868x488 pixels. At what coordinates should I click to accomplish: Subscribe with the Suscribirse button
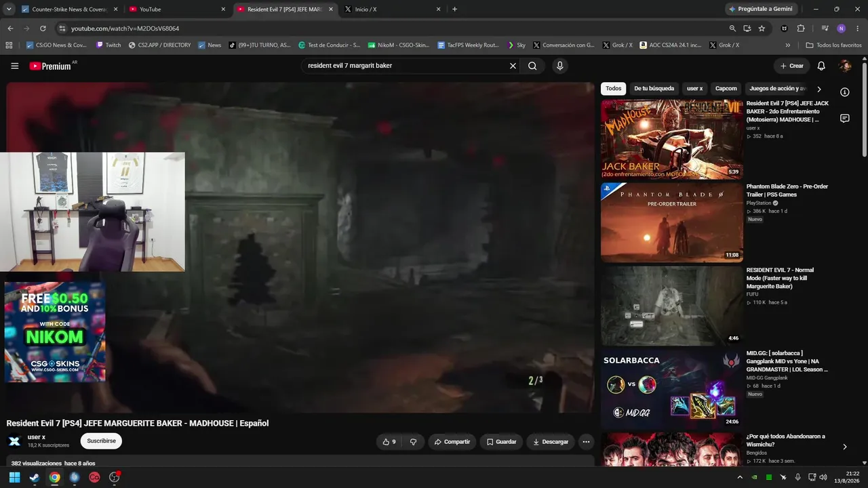pyautogui.click(x=101, y=441)
